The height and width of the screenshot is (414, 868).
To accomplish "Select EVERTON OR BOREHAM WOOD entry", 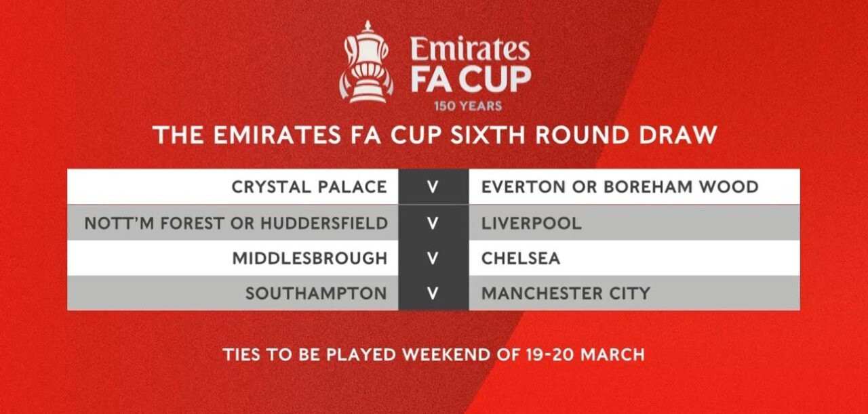I will pos(620,186).
